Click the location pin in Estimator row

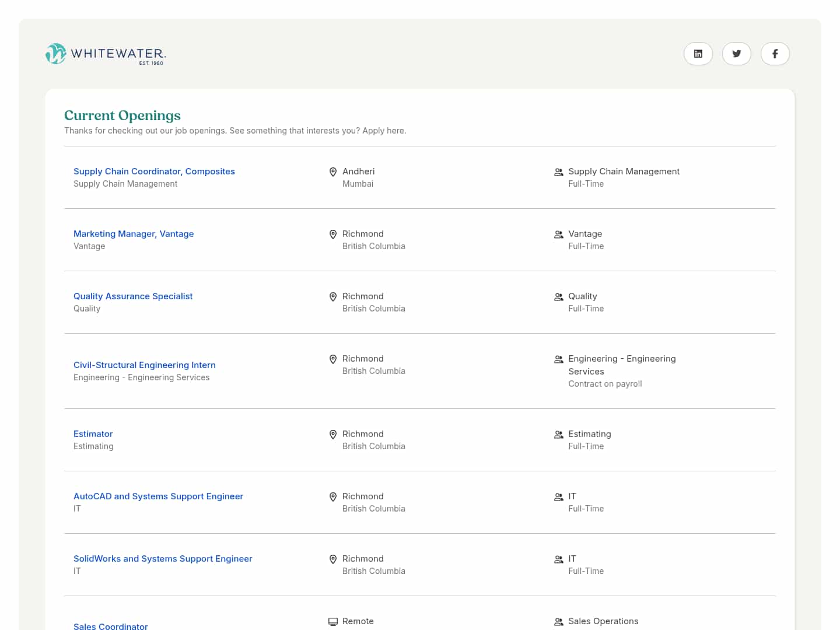click(x=333, y=435)
